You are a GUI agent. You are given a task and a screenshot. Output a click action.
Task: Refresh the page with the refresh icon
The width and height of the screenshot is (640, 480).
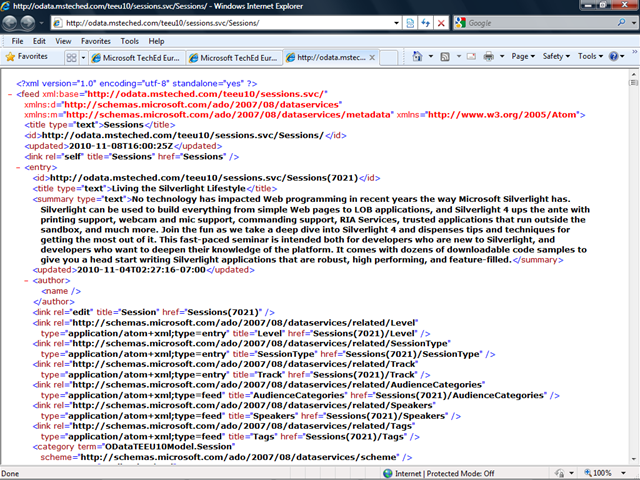tap(425, 23)
